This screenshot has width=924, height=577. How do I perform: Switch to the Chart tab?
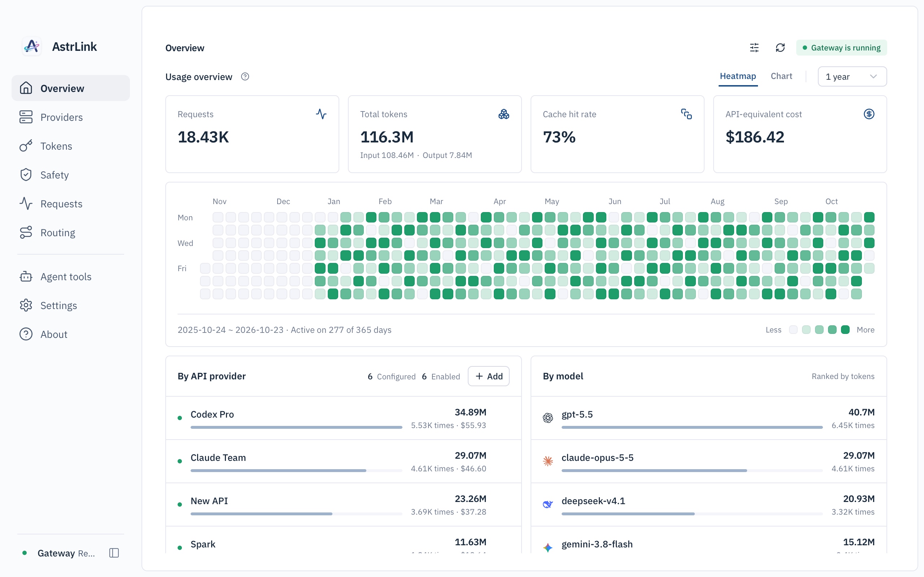pyautogui.click(x=781, y=76)
